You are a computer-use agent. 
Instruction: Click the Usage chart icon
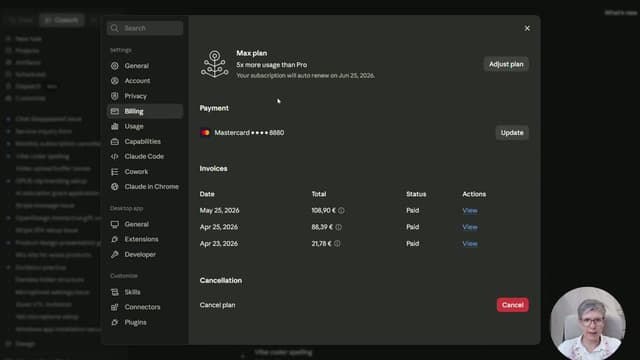115,126
